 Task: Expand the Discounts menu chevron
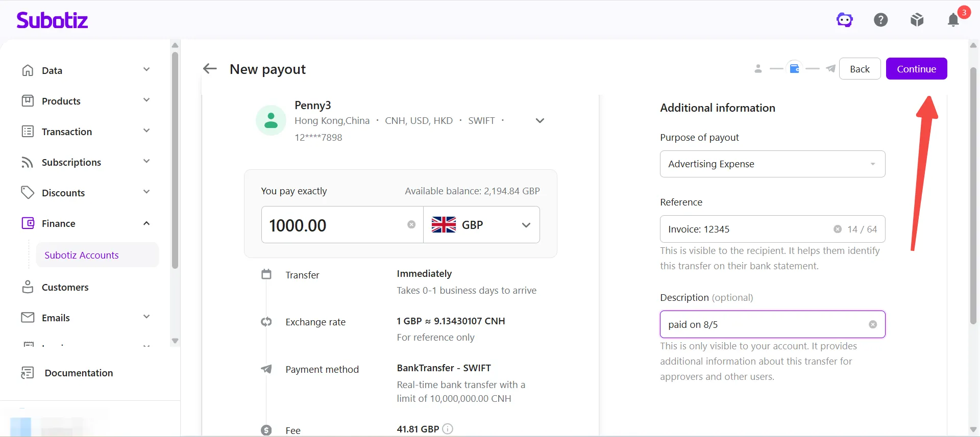point(146,192)
